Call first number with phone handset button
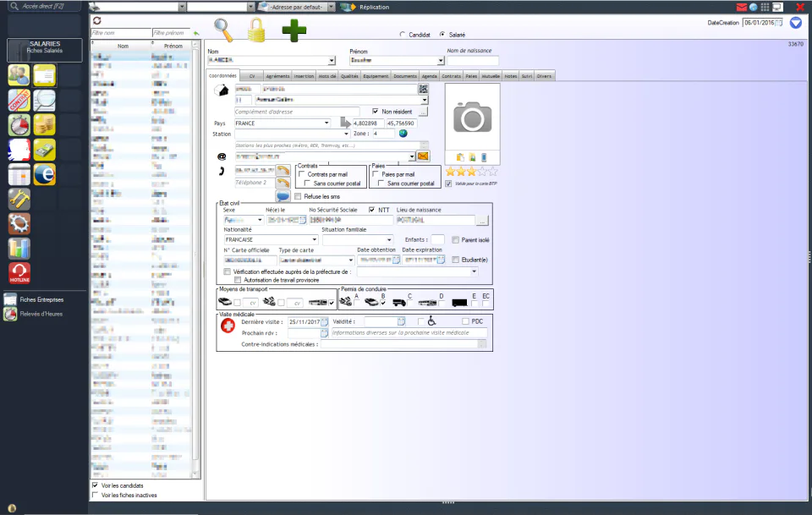Viewport: 812px width, 515px height. [x=283, y=170]
